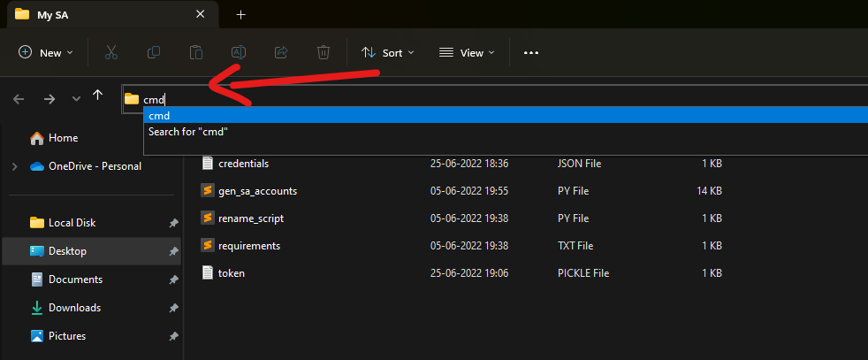Click the TXT File type cell
868x360 pixels.
pos(575,245)
